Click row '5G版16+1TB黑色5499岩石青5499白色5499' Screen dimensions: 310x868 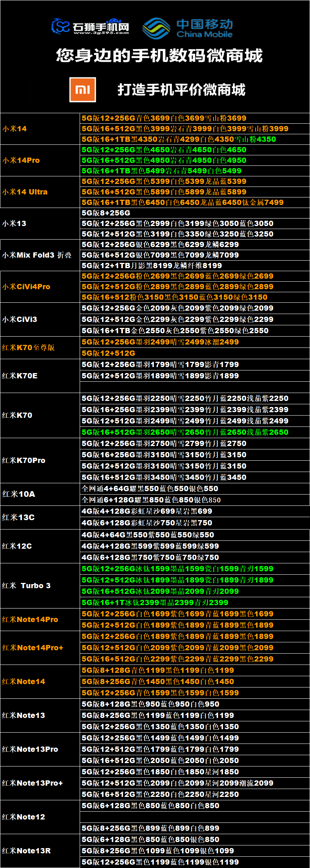pos(195,171)
